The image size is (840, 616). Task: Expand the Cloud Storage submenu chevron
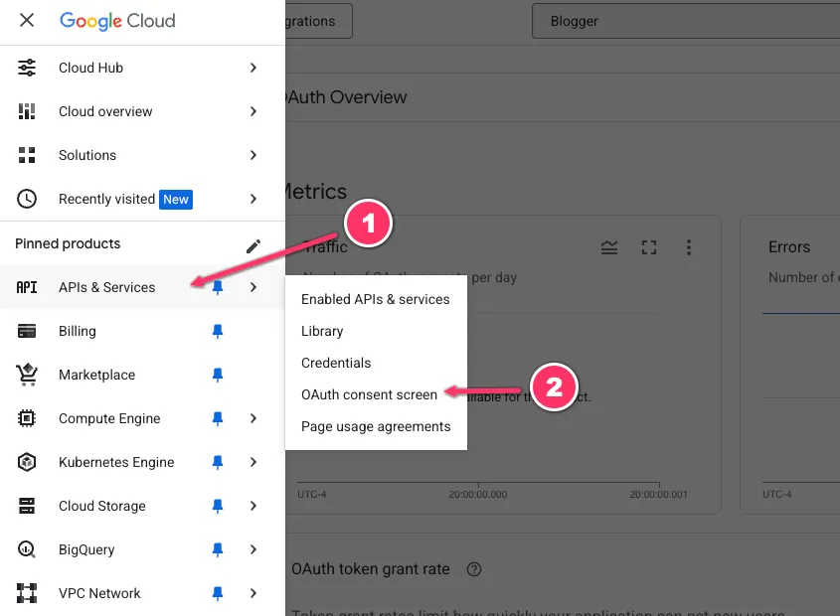tap(253, 506)
